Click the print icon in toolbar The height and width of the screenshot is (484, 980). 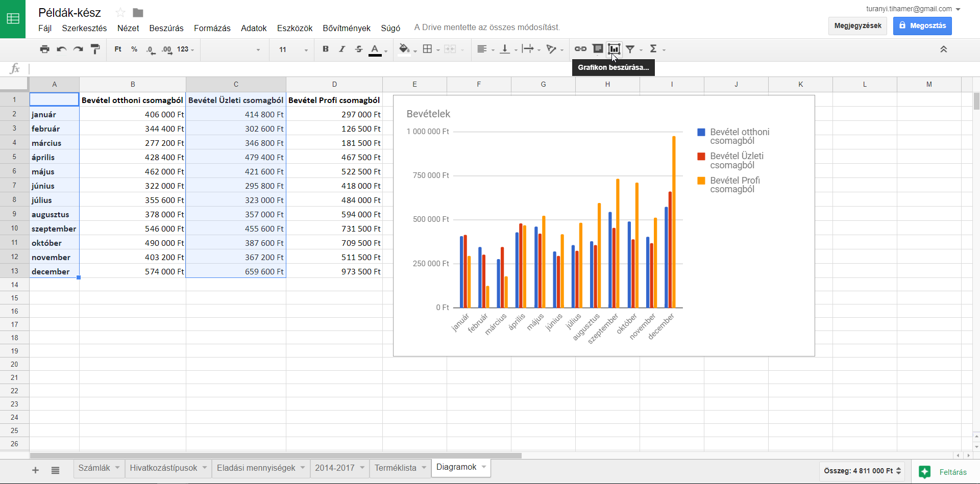(x=45, y=49)
